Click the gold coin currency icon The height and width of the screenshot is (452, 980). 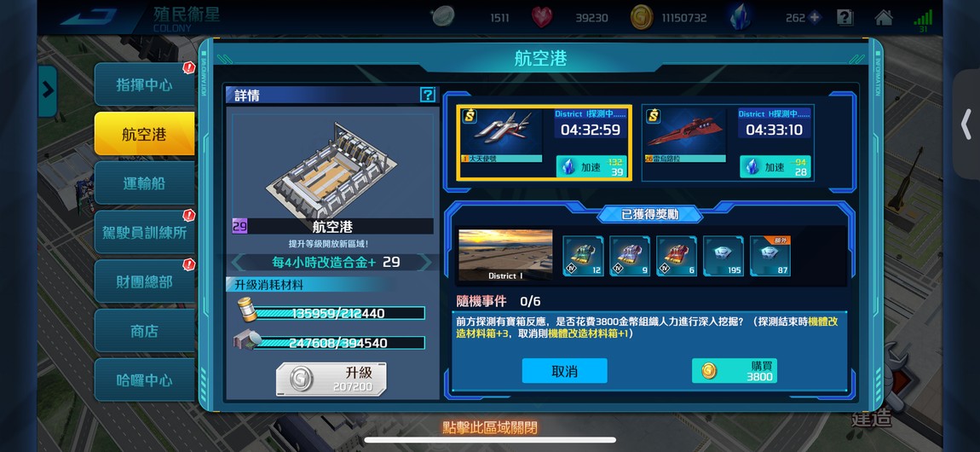point(641,18)
